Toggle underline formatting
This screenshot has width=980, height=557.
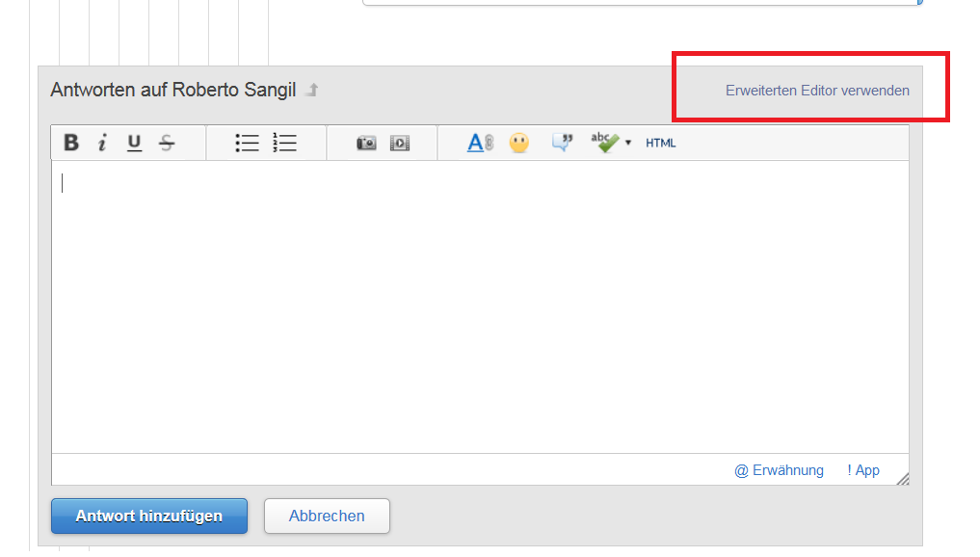point(134,143)
